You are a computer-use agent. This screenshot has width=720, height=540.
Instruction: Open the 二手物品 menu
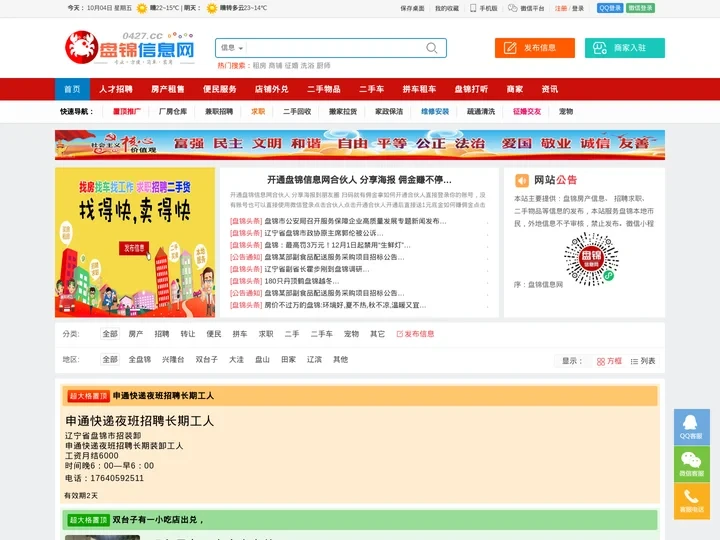[324, 89]
